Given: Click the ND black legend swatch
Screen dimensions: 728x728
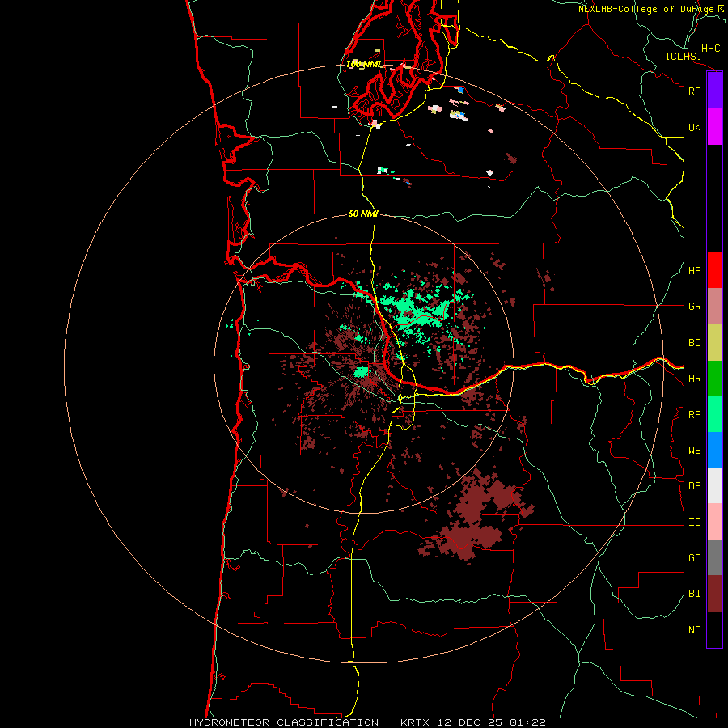Looking at the screenshot, I should click(714, 629).
